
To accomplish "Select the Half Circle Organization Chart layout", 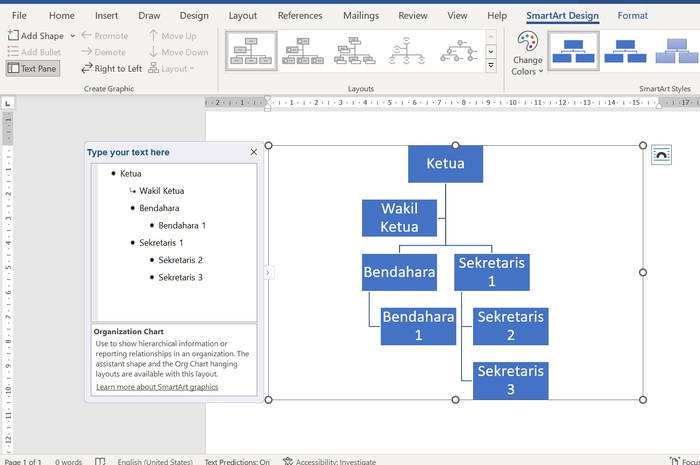I will pyautogui.click(x=406, y=51).
